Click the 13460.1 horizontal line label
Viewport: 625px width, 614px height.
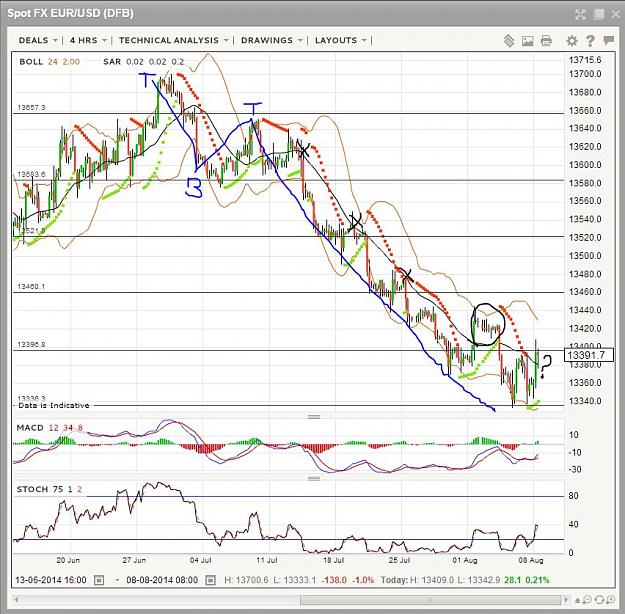(x=31, y=287)
